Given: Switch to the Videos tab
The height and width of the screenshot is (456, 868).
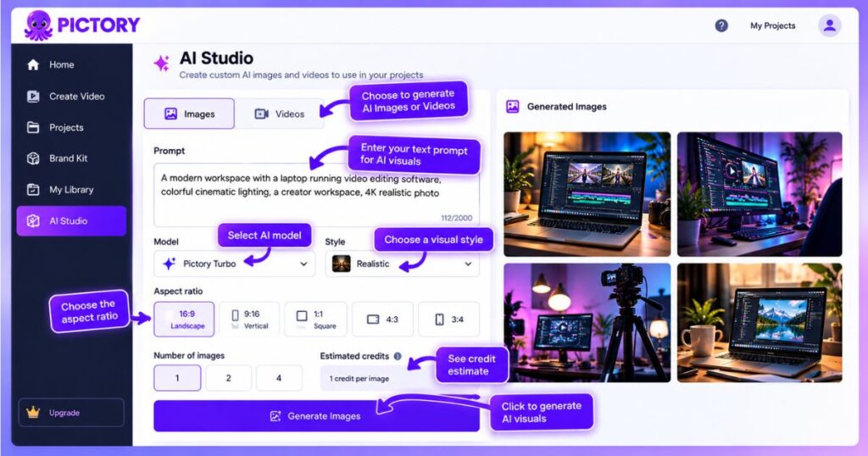Looking at the screenshot, I should coord(279,114).
